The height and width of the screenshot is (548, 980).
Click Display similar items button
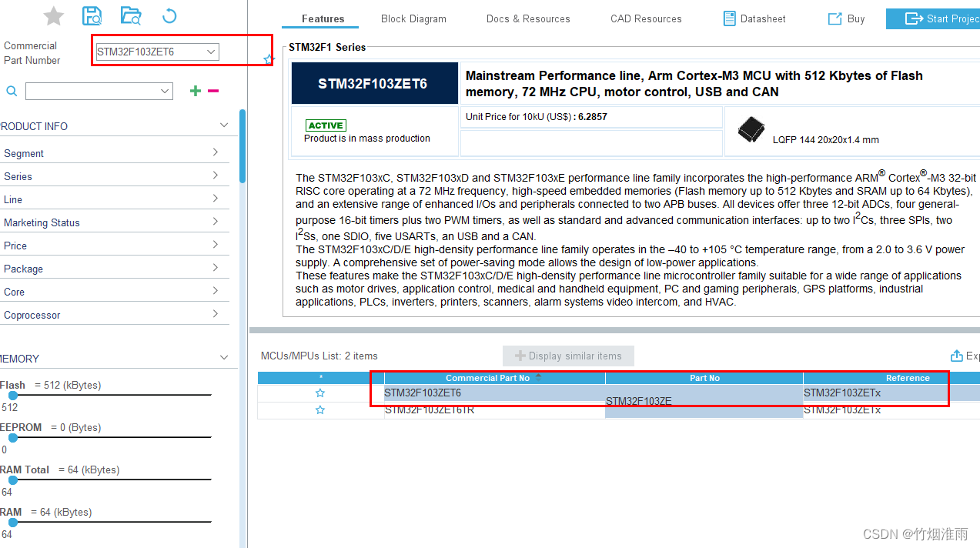(x=568, y=356)
